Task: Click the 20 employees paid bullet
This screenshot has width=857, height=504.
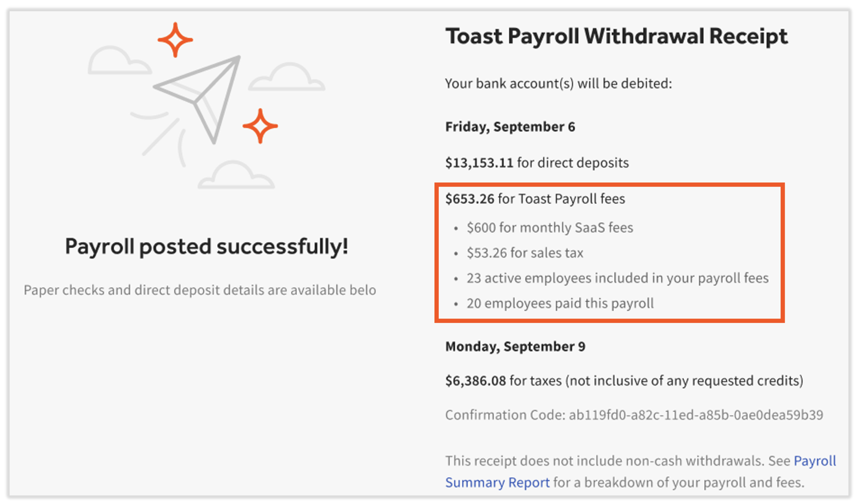Action: (560, 303)
